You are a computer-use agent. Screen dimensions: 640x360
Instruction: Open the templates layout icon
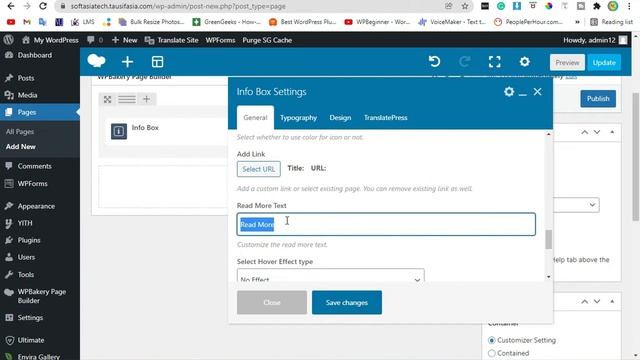pos(158,62)
